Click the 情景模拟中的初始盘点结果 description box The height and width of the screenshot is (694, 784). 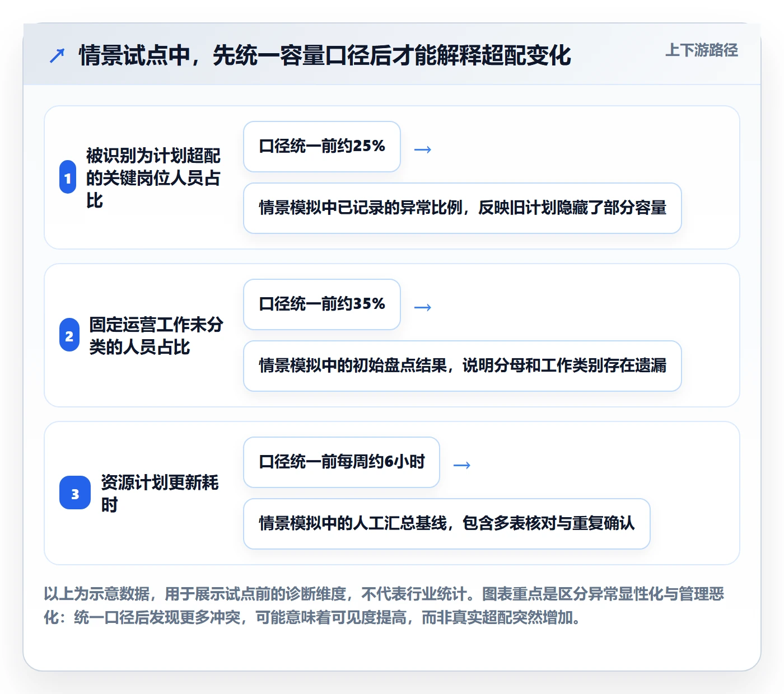463,366
